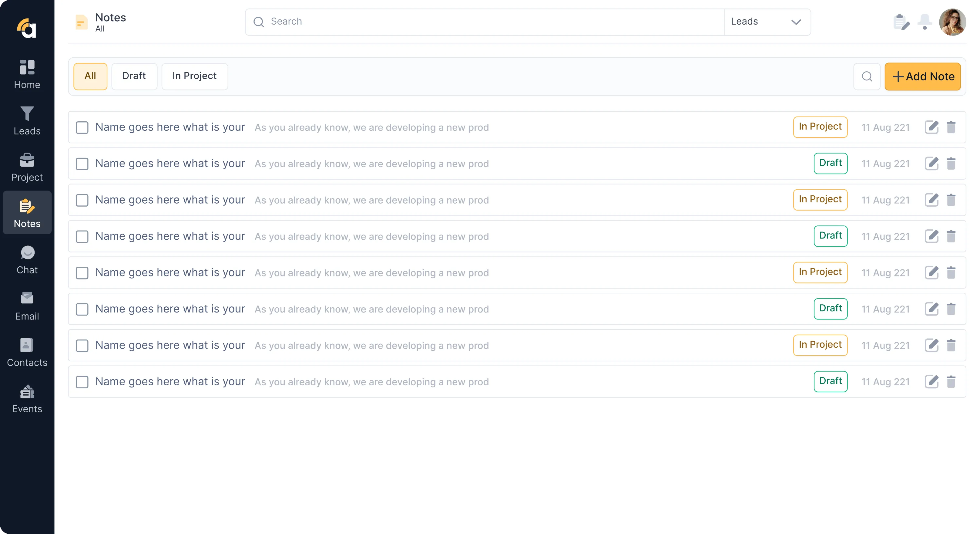Switch to the All filter tab
This screenshot has width=980, height=534.
click(90, 76)
